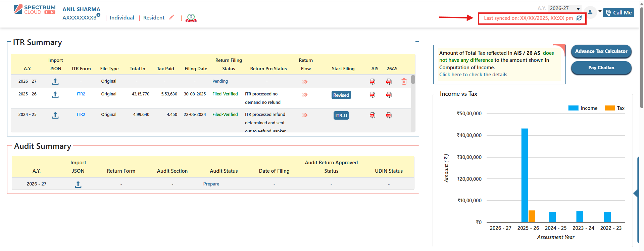This screenshot has width=644, height=251.
Task: Click the Revised button for 2025 - 26
Action: (x=341, y=95)
